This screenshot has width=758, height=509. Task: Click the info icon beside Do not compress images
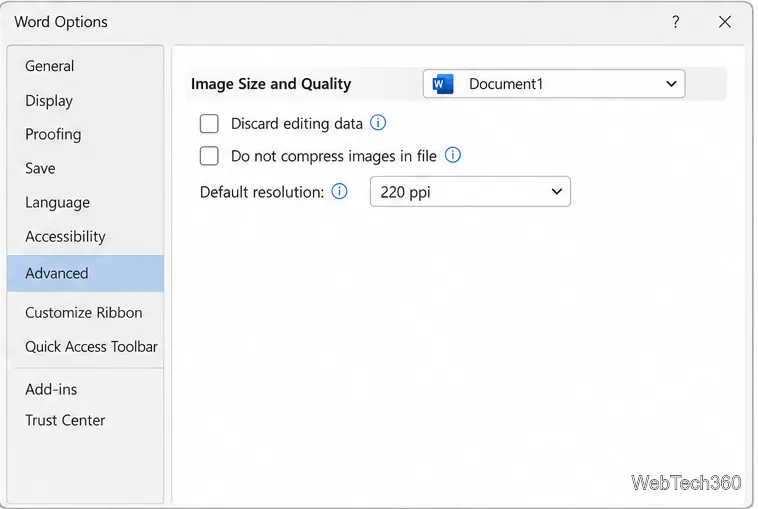pyautogui.click(x=452, y=155)
